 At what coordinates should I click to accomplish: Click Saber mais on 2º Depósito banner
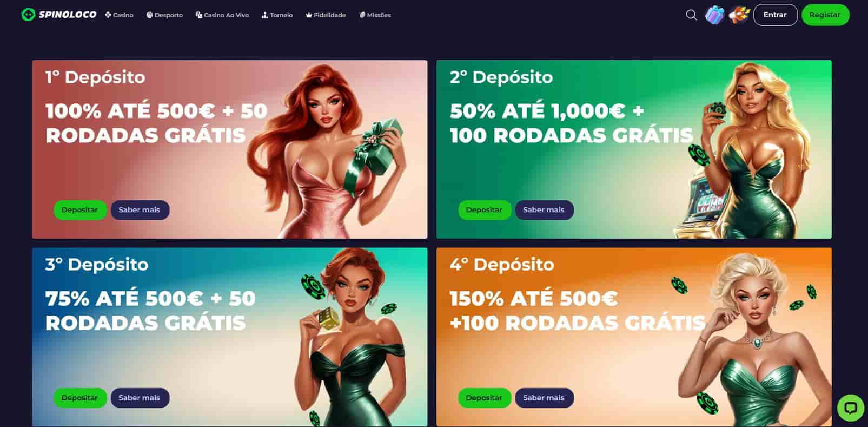point(544,210)
